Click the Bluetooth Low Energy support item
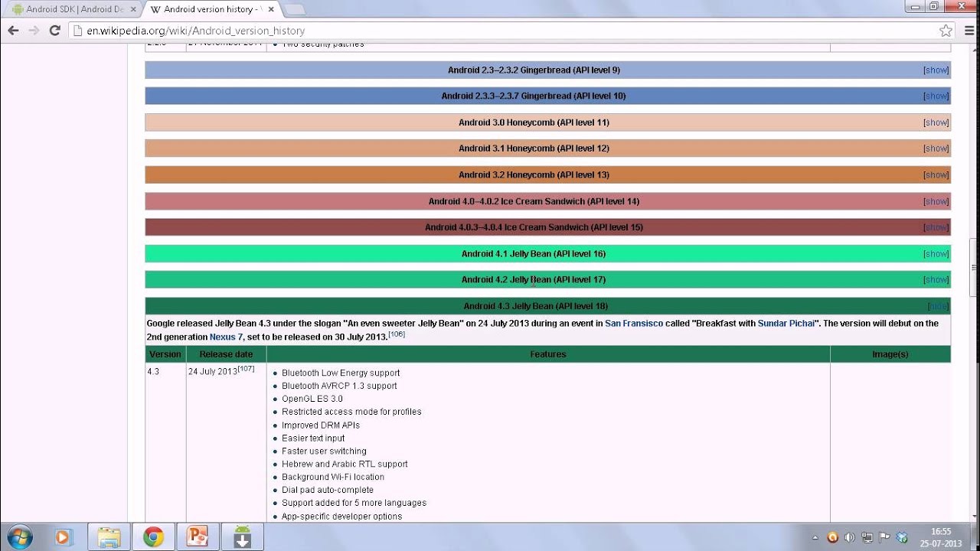 click(x=341, y=373)
